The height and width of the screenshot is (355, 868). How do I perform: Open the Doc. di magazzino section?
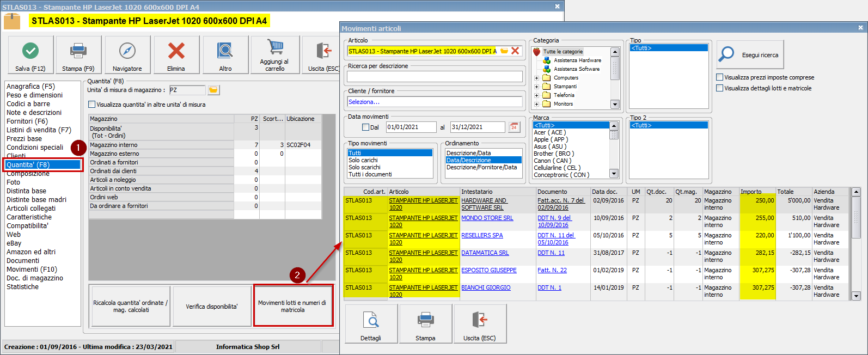point(35,278)
